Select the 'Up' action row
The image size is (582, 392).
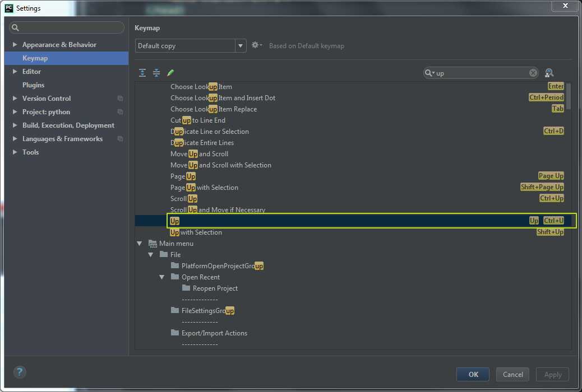tap(353, 221)
